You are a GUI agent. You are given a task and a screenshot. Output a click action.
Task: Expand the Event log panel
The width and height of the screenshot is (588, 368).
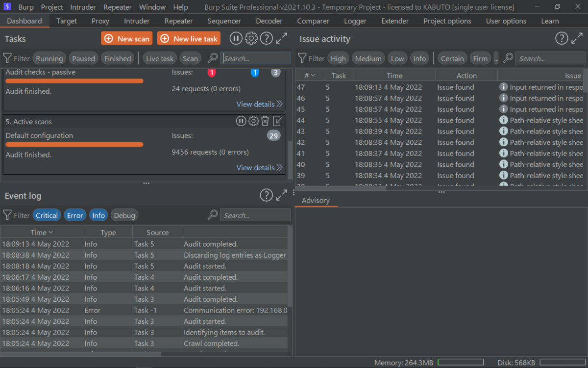pyautogui.click(x=282, y=195)
